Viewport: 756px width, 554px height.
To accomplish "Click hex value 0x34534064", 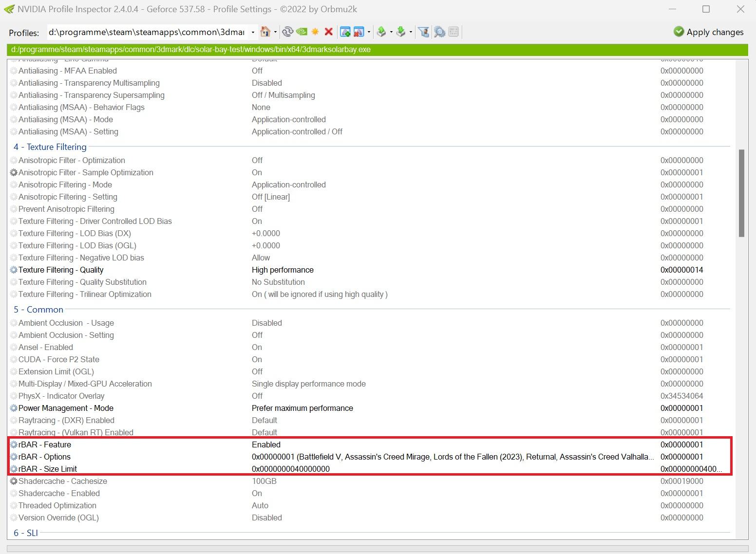I will coord(682,396).
